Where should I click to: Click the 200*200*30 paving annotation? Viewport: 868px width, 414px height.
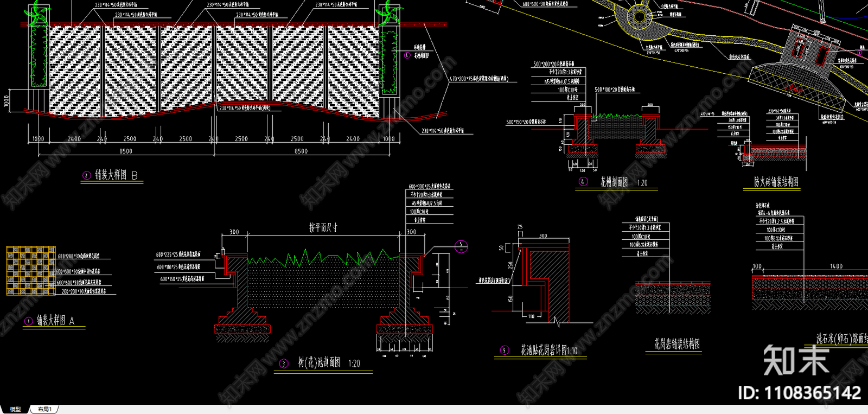pos(84,291)
